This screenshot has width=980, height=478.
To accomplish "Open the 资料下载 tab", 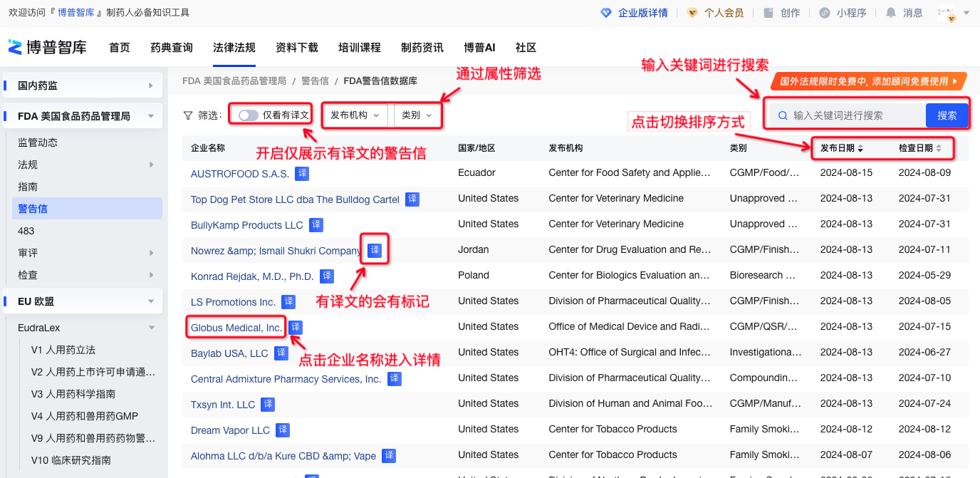I will tap(297, 48).
